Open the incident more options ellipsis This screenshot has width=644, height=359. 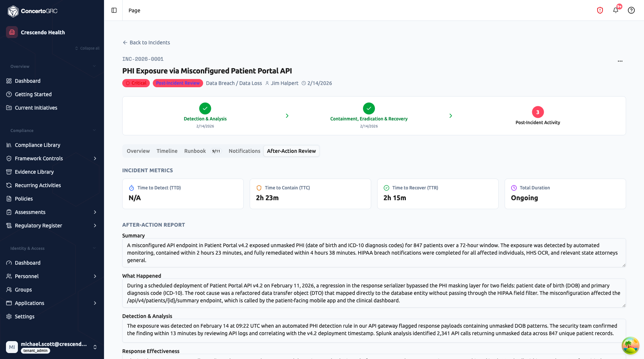[x=620, y=61]
